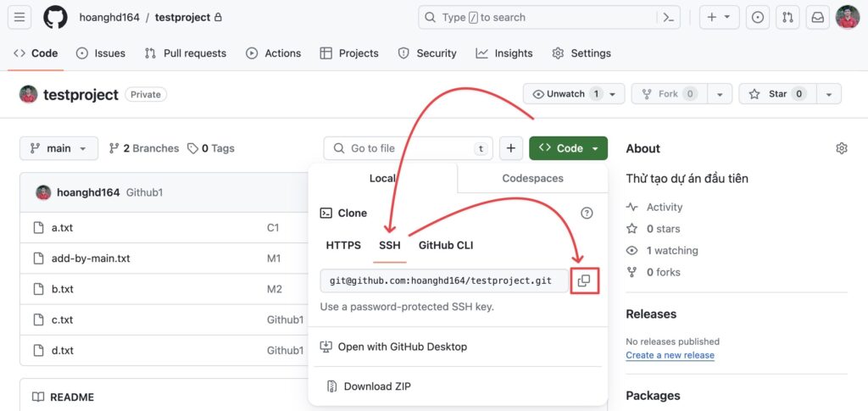The height and width of the screenshot is (411, 868).
Task: Open the create new plus dropdown
Action: (x=719, y=18)
